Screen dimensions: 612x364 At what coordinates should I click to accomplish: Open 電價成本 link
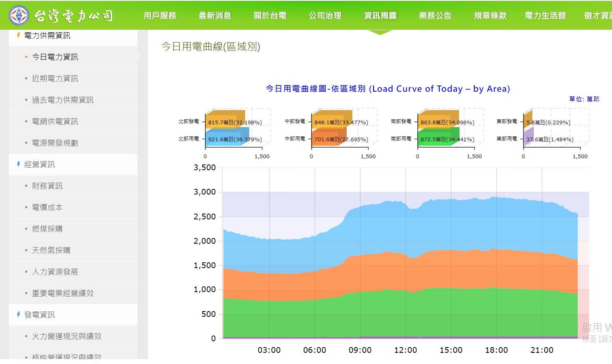tap(73, 207)
